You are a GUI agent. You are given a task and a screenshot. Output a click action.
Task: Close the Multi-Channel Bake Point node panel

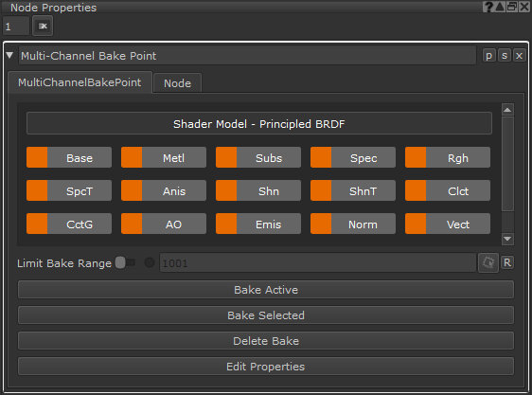coord(519,56)
